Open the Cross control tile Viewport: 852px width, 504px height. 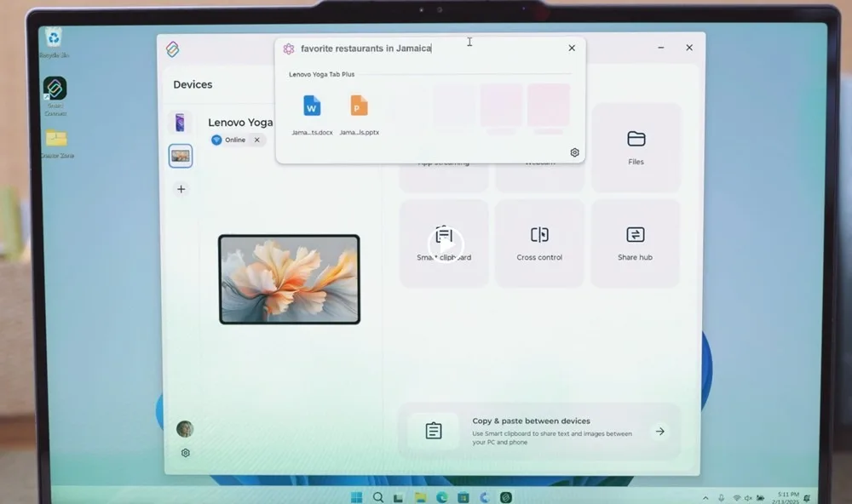coord(539,243)
